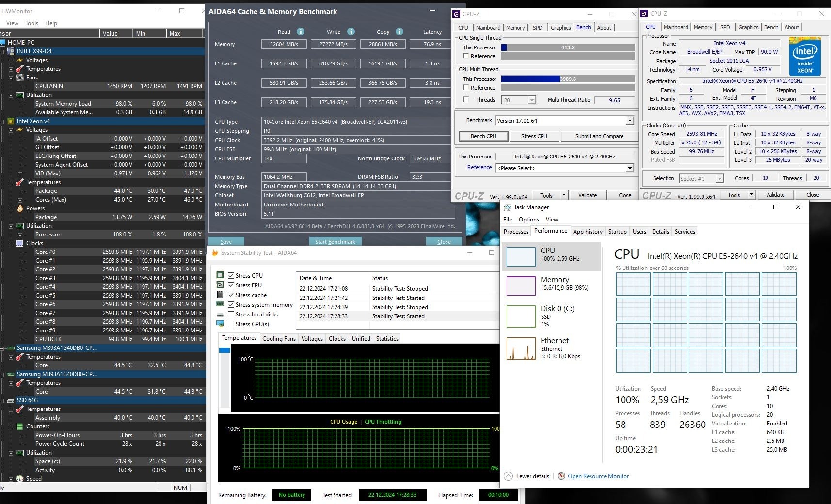Click the Resource Monitor icon beside its link
Image resolution: width=831 pixels, height=504 pixels.
[x=561, y=476]
